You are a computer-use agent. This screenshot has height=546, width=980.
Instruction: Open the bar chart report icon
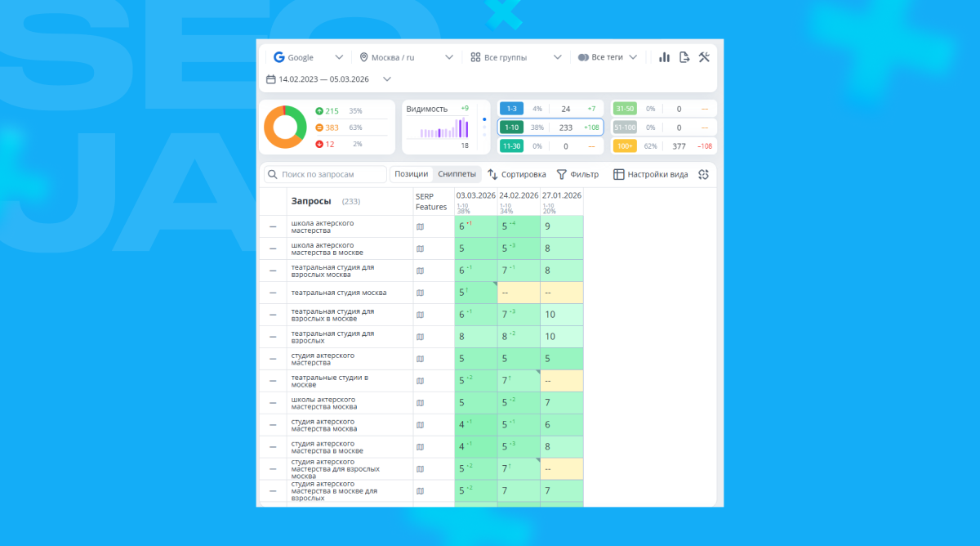(x=664, y=57)
